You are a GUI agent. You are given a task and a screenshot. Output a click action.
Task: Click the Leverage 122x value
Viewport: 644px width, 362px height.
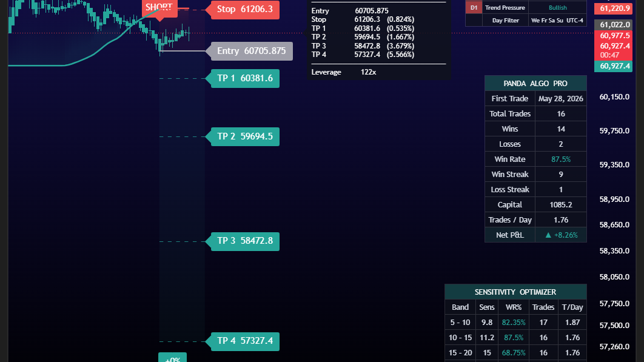[369, 72]
